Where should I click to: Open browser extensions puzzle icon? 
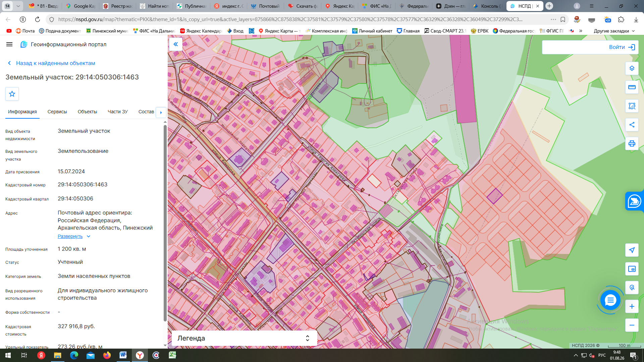(x=621, y=19)
